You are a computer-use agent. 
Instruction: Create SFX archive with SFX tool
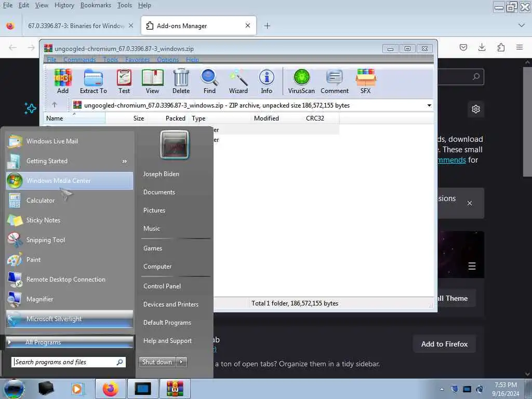coord(365,82)
